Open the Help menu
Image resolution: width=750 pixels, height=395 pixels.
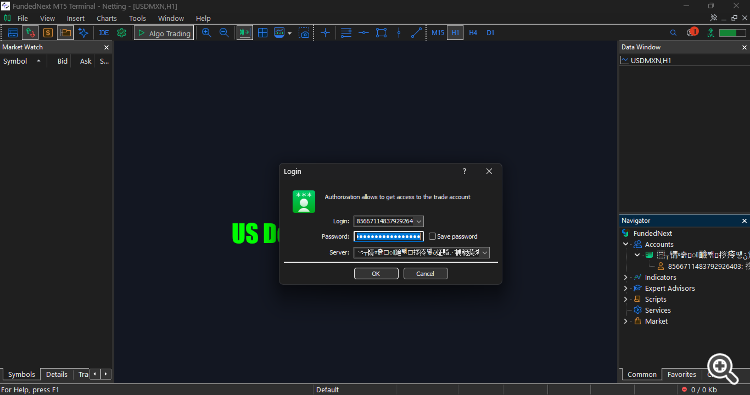pos(203,18)
